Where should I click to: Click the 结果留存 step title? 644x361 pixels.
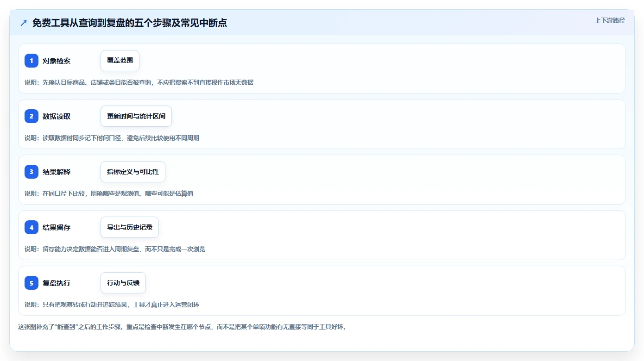pyautogui.click(x=57, y=227)
